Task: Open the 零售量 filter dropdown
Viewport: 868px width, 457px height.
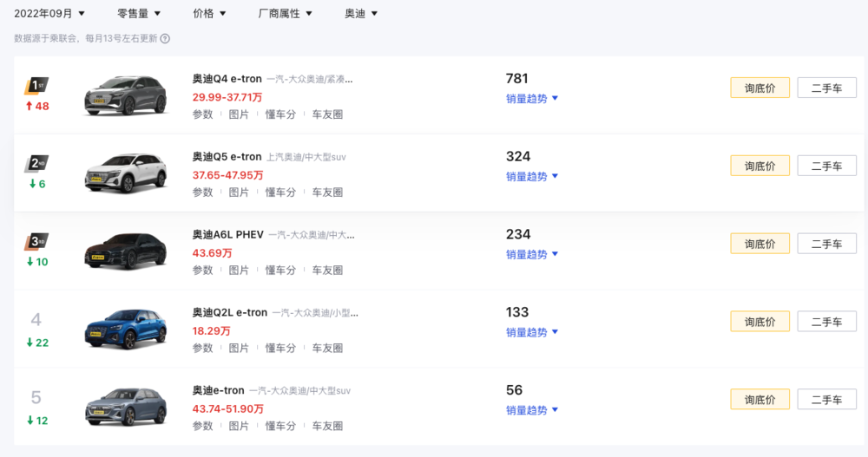Action: pyautogui.click(x=138, y=13)
